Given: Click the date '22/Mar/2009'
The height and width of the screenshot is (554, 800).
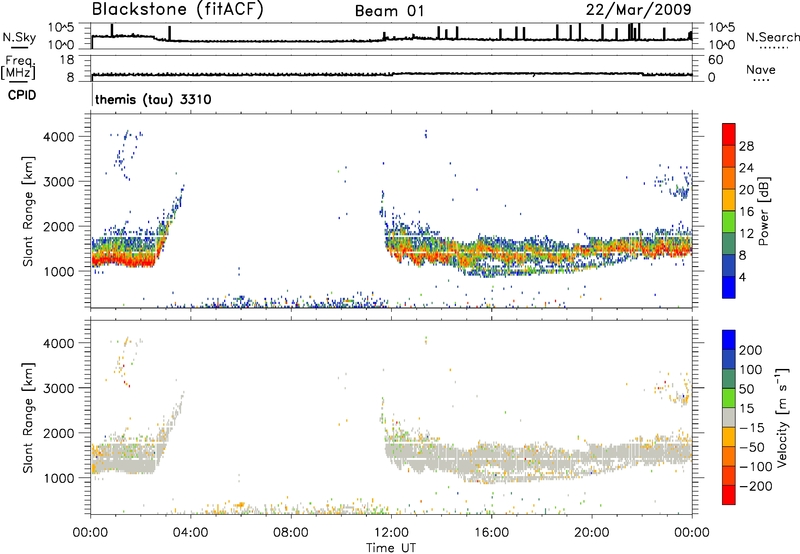Looking at the screenshot, I should (639, 10).
